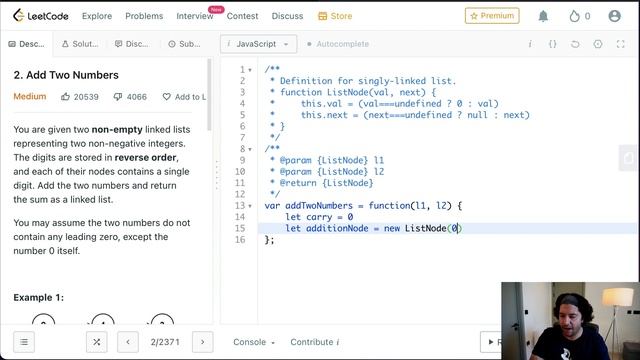Click the thumbs down dislike icon

point(118,97)
